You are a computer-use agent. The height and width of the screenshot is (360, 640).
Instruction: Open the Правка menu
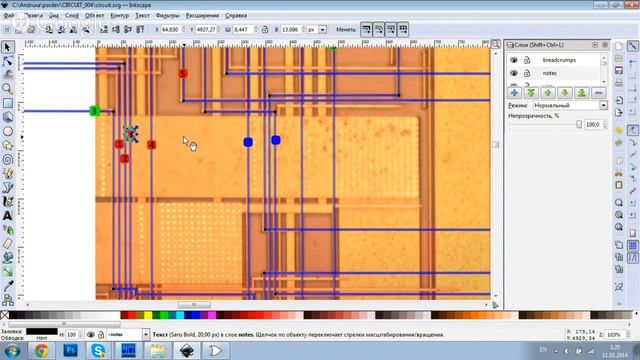coord(33,16)
